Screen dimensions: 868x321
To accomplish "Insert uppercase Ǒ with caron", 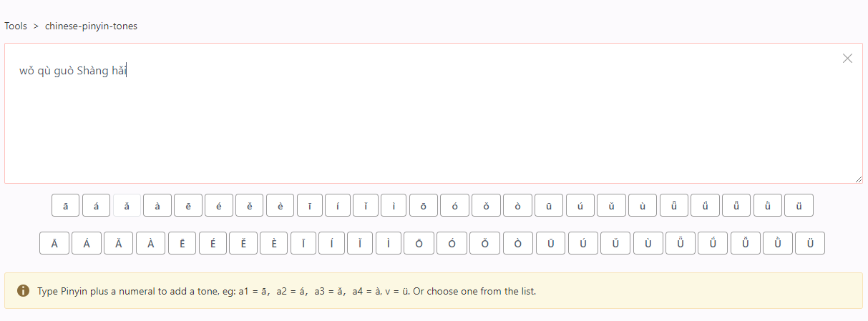I will click(x=485, y=243).
